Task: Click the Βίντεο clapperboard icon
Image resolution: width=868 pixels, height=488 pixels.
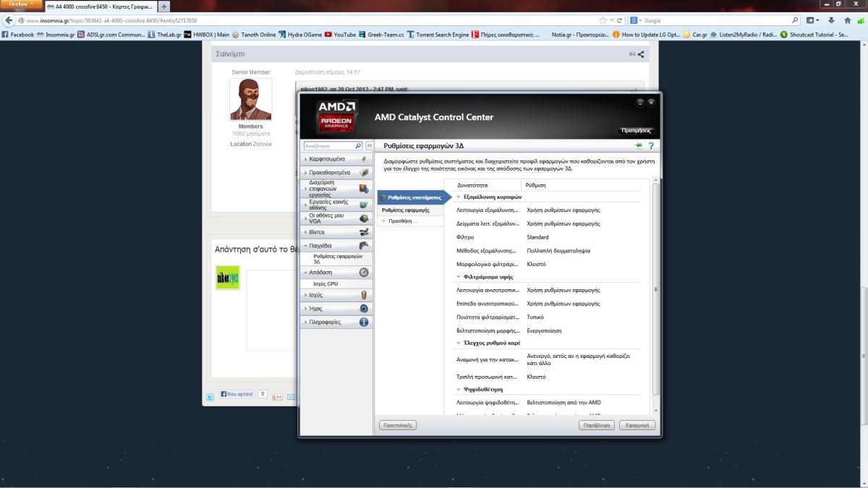Action: pos(364,232)
